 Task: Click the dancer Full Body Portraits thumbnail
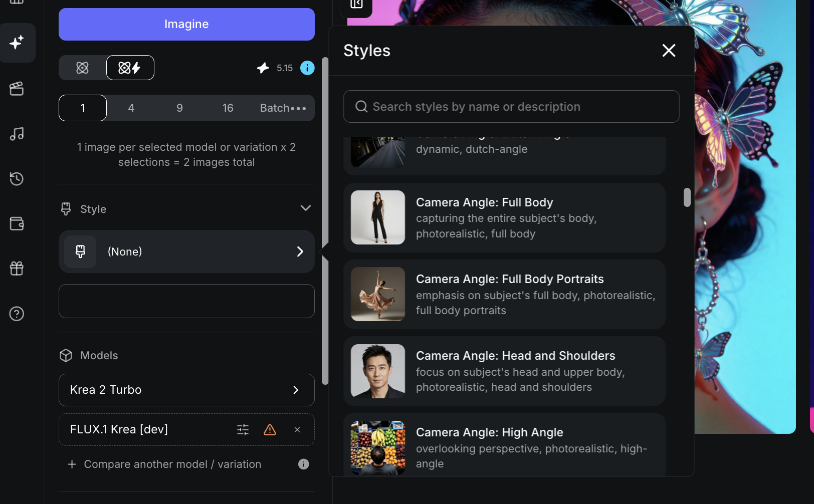pyautogui.click(x=378, y=294)
